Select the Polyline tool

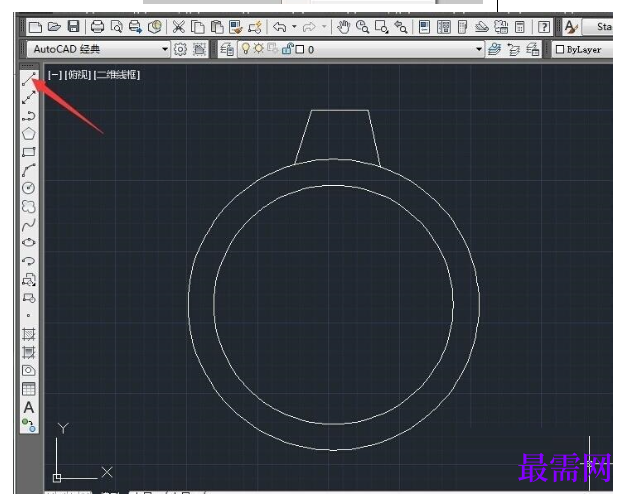29,116
